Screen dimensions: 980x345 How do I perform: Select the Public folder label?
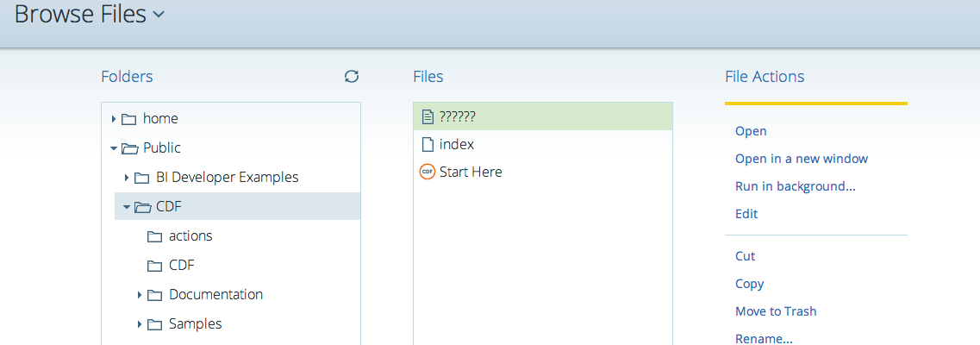tap(162, 148)
